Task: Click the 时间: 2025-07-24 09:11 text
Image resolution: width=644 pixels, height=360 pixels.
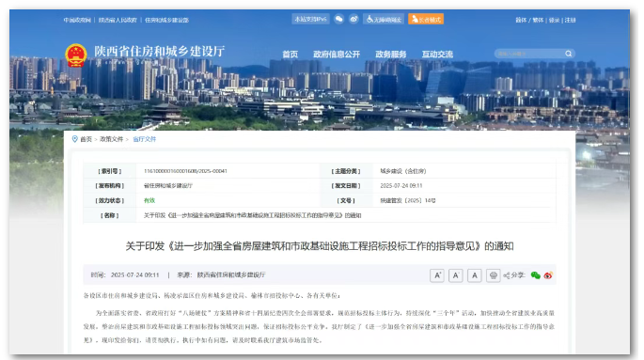Action: (x=125, y=275)
